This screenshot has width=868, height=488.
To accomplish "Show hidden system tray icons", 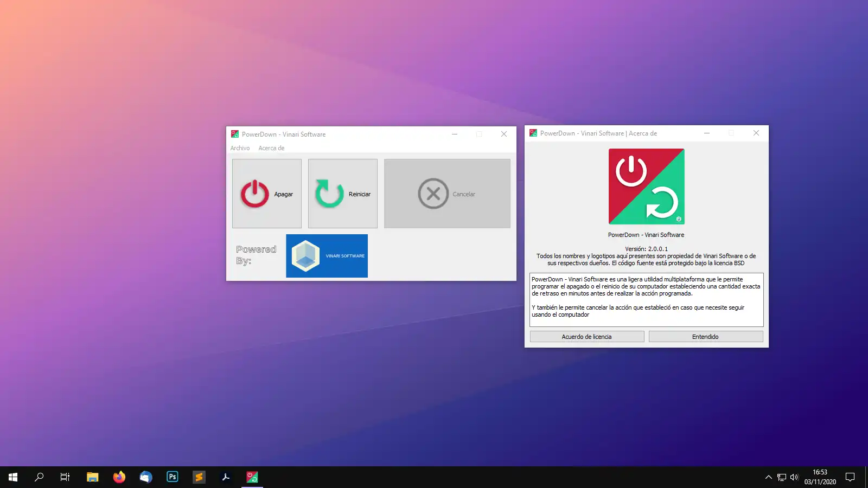I will (x=768, y=477).
